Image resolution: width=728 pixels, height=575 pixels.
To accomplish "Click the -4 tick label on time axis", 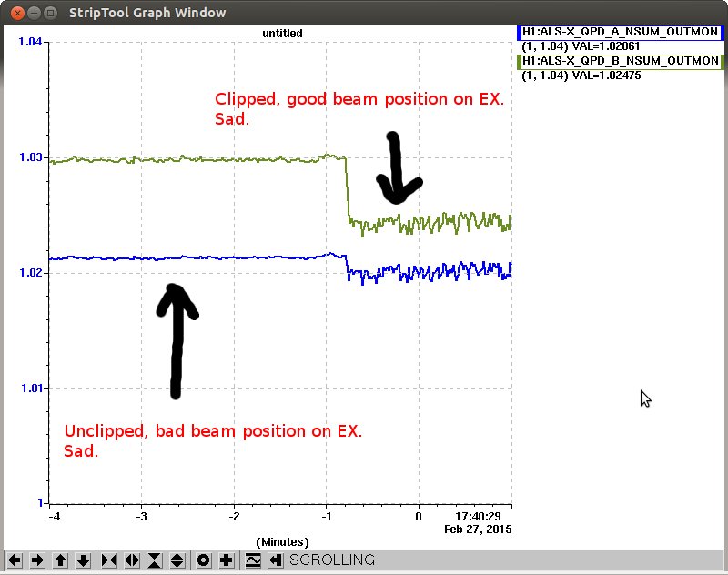I will 55,517.
